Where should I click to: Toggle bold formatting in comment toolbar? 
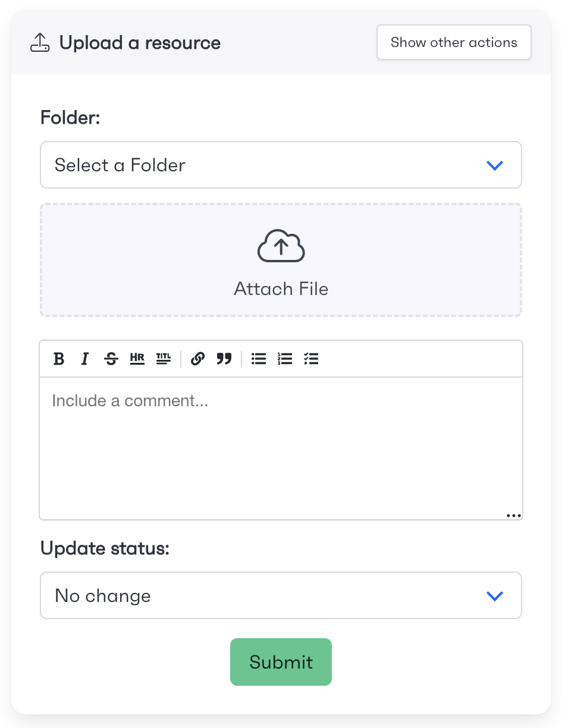pos(59,359)
